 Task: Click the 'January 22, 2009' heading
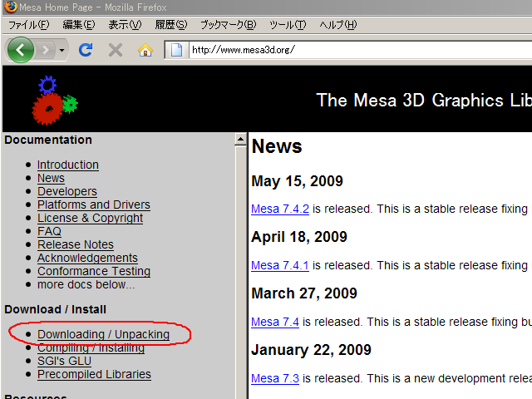point(312,350)
